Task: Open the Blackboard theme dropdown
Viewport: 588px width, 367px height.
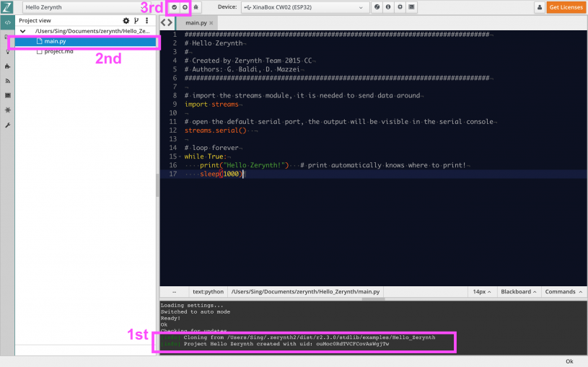Action: point(519,291)
